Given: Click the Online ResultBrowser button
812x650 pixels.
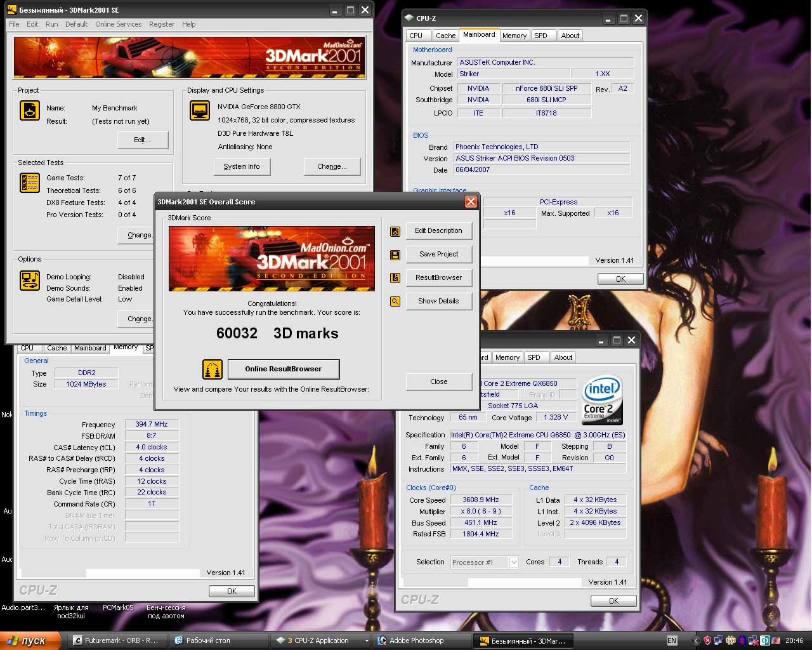Looking at the screenshot, I should click(284, 369).
